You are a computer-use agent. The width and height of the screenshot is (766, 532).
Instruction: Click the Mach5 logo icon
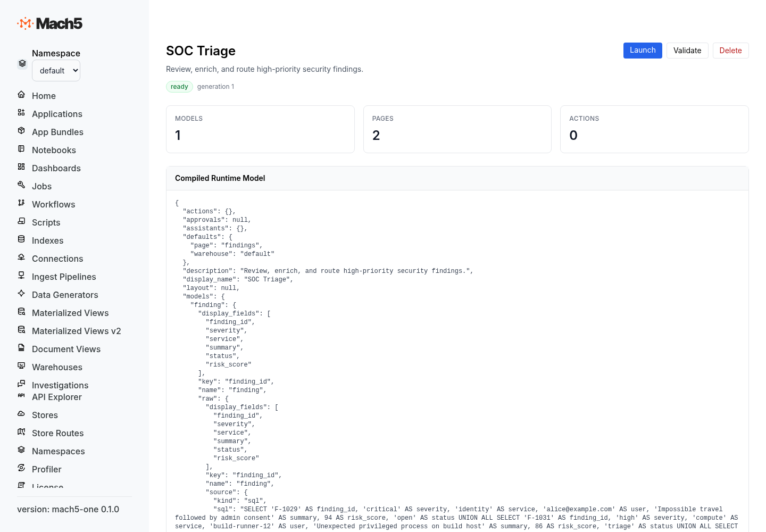point(26,23)
